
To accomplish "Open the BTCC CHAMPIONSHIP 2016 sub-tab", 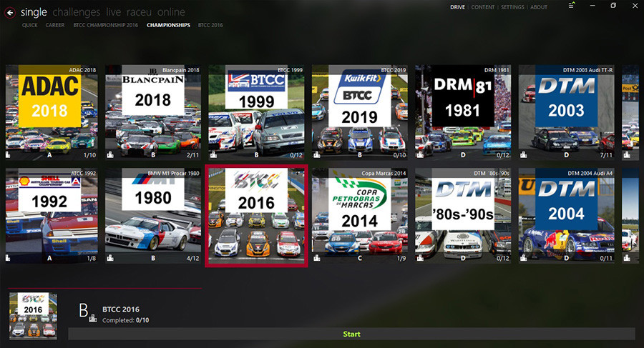I will point(106,25).
